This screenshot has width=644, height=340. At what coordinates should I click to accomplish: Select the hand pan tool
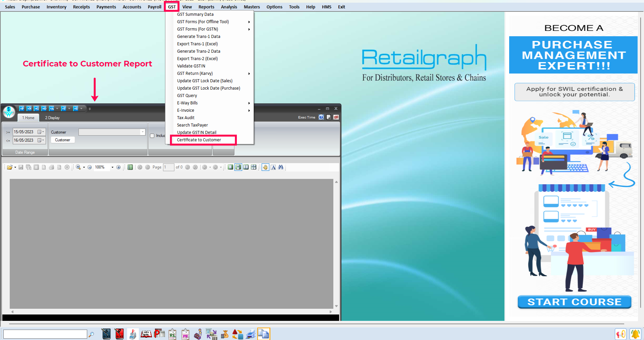(265, 167)
